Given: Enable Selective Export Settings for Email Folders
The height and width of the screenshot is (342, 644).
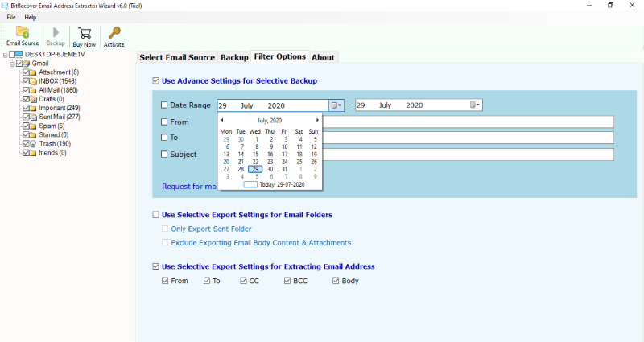Looking at the screenshot, I should tap(156, 215).
